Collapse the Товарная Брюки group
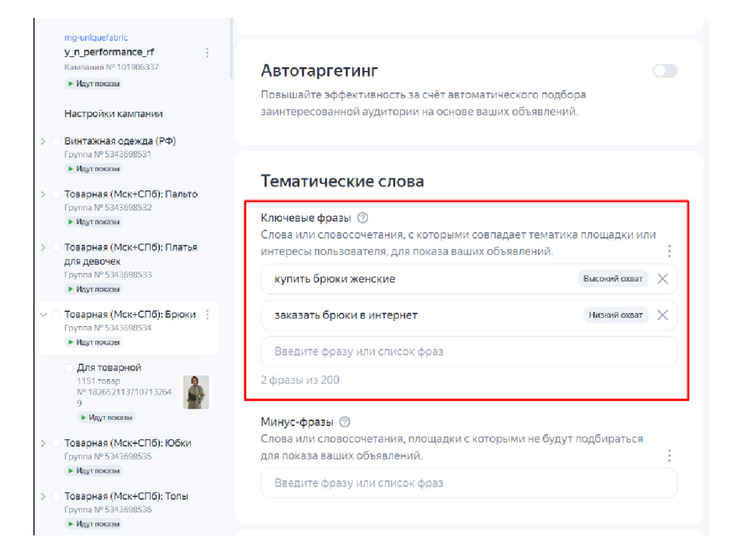Viewport: 741px width, 560px height. (x=43, y=315)
